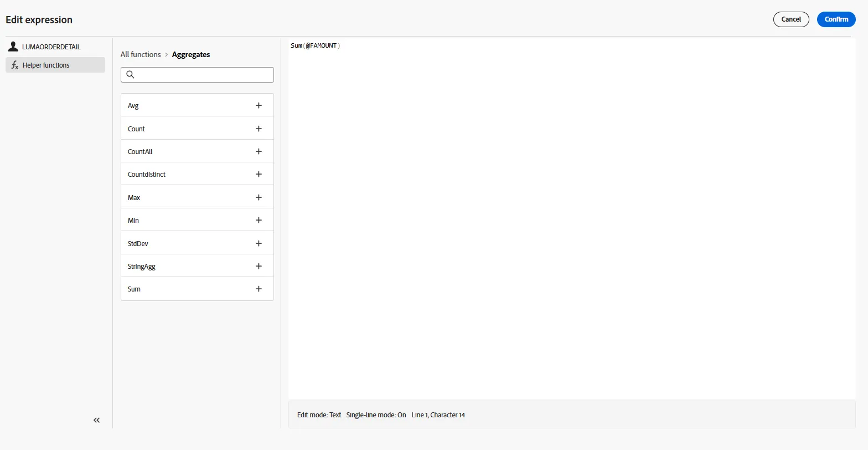Viewport: 868px width, 450px height.
Task: Click Single-line mode: On status
Action: (x=376, y=415)
